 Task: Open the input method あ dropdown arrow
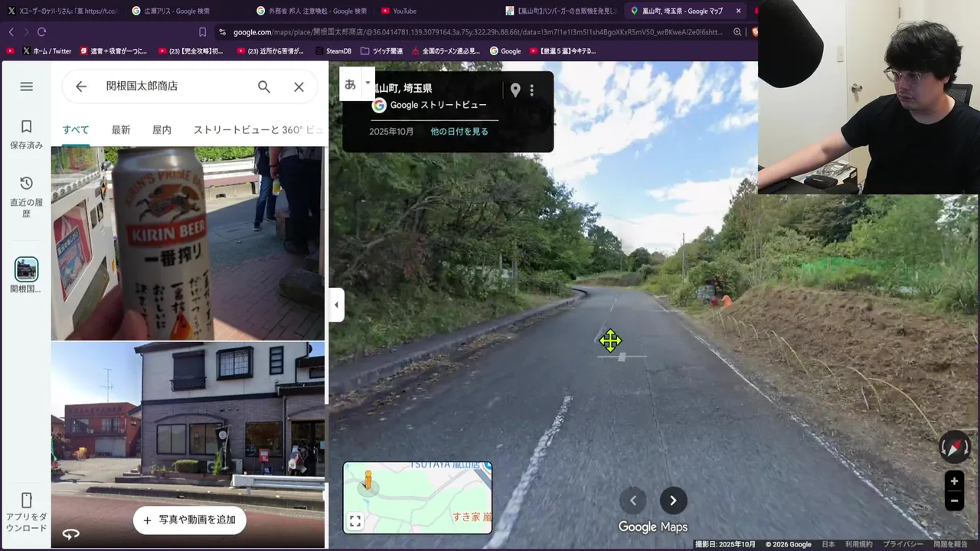[368, 82]
